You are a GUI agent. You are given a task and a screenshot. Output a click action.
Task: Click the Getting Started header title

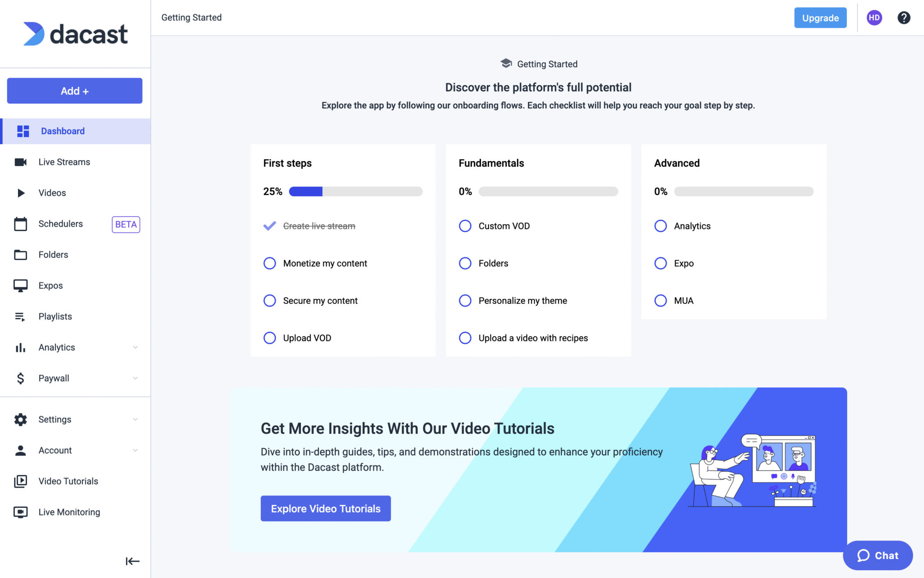(191, 18)
